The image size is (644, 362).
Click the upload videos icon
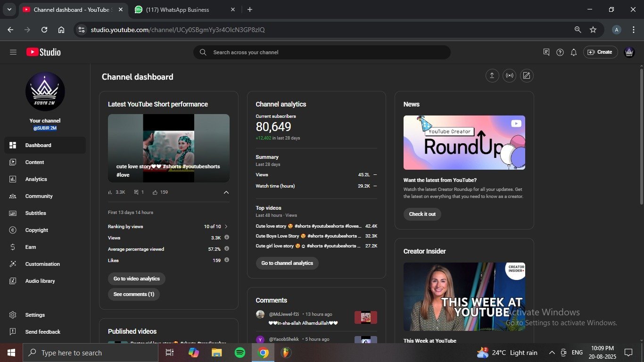click(492, 75)
